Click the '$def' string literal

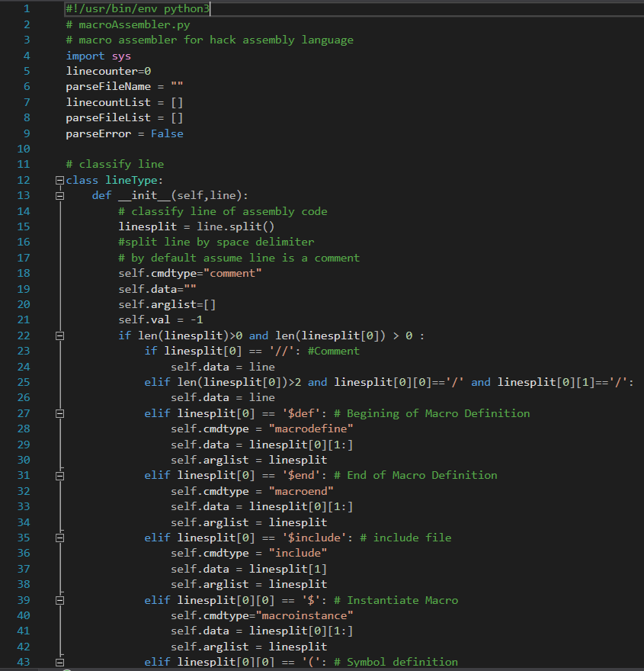click(301, 413)
